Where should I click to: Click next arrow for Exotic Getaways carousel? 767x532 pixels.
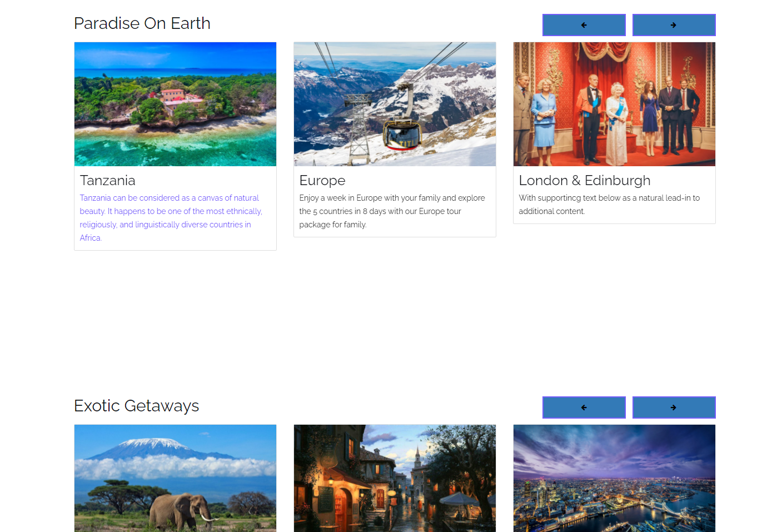coord(674,407)
